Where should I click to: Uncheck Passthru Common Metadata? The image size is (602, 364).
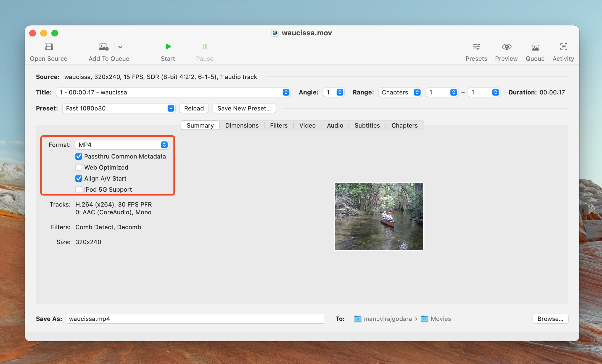pos(79,156)
